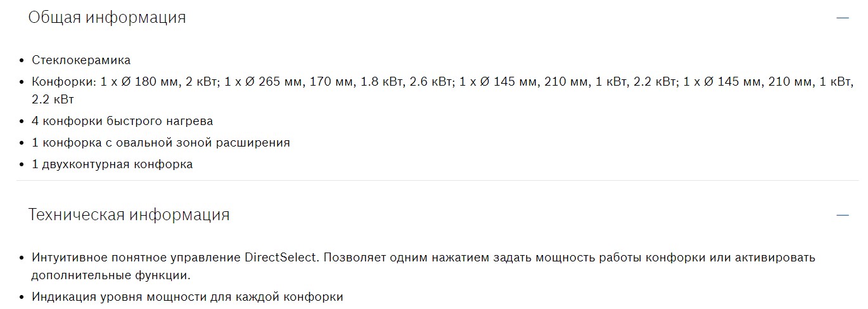Click the 4 конфорки быстрого нагрева item

pyautogui.click(x=122, y=121)
